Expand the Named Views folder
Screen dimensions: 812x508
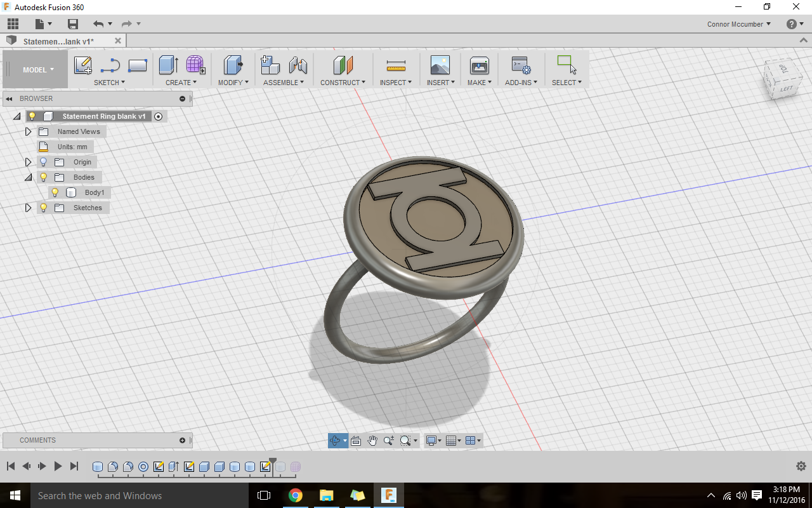(28, 131)
